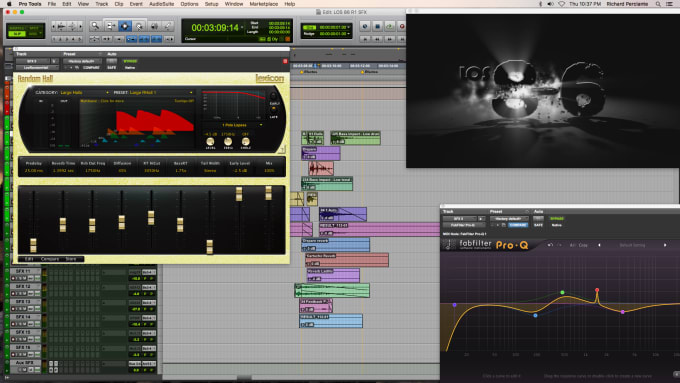The image size is (680, 383).
Task: Click red target button in Lexicon header
Action: (x=285, y=61)
